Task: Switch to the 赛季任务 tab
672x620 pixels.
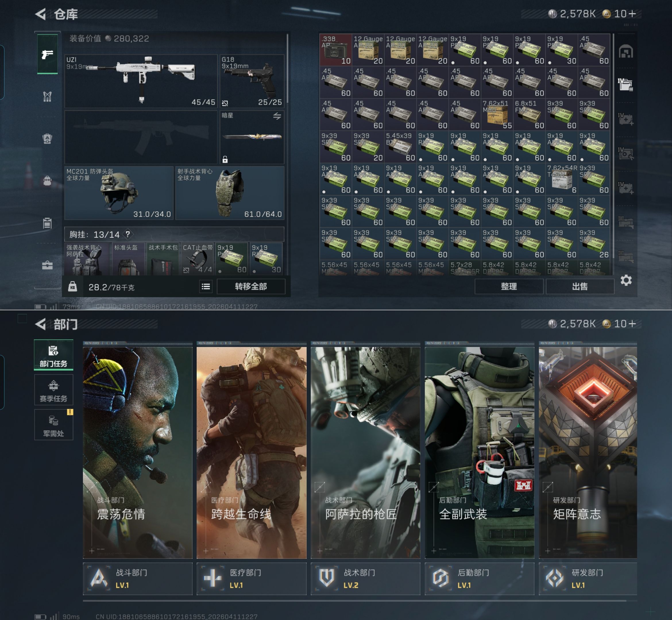Action: 53,390
